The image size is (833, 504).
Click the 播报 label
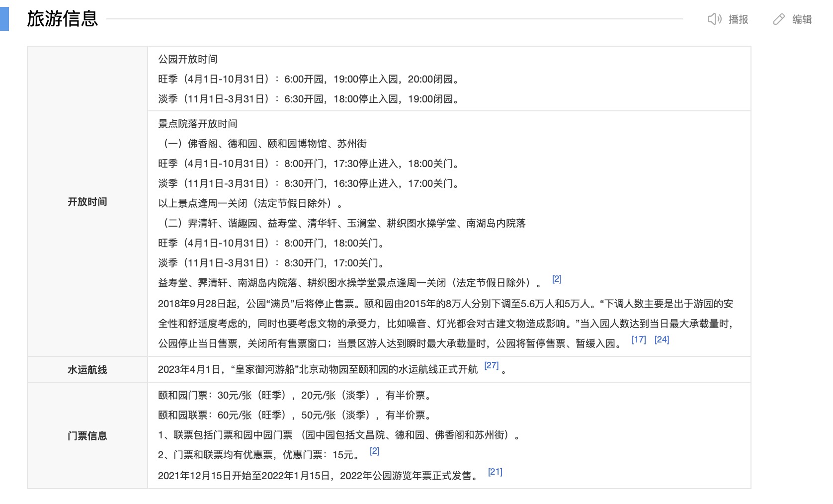(x=739, y=19)
